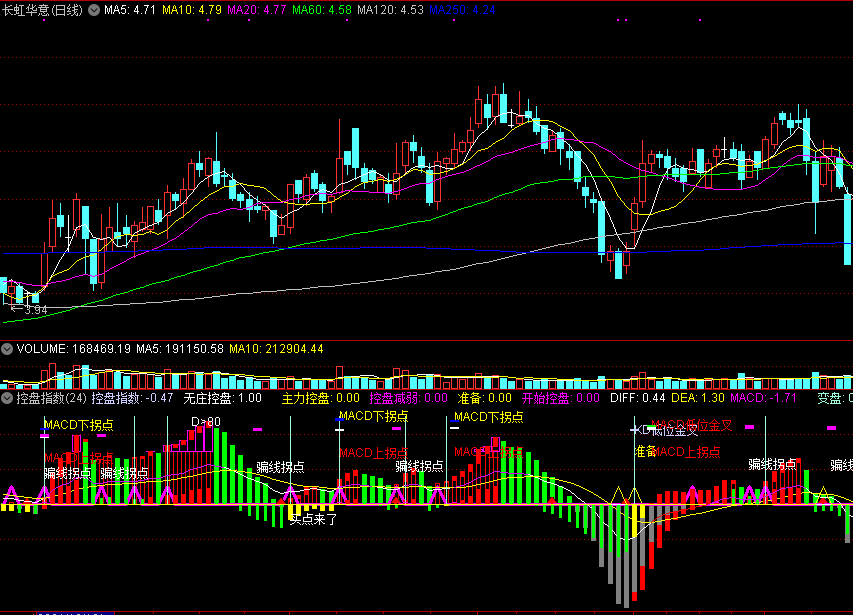The height and width of the screenshot is (615, 853).
Task: Open the dropdown beside the VOLUME indicator
Action: click(x=7, y=349)
